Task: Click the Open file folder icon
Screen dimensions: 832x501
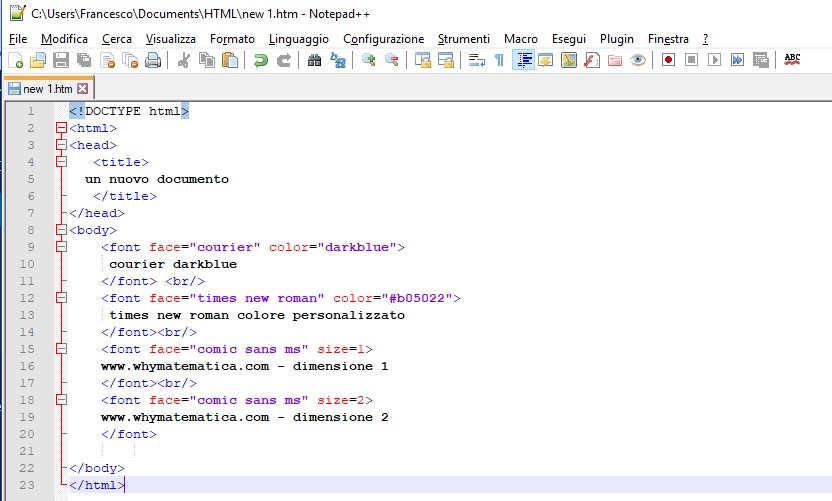Action: [x=38, y=60]
